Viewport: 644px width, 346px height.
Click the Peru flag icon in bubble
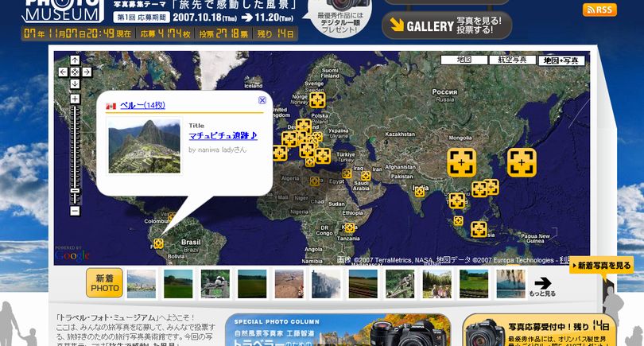(111, 106)
